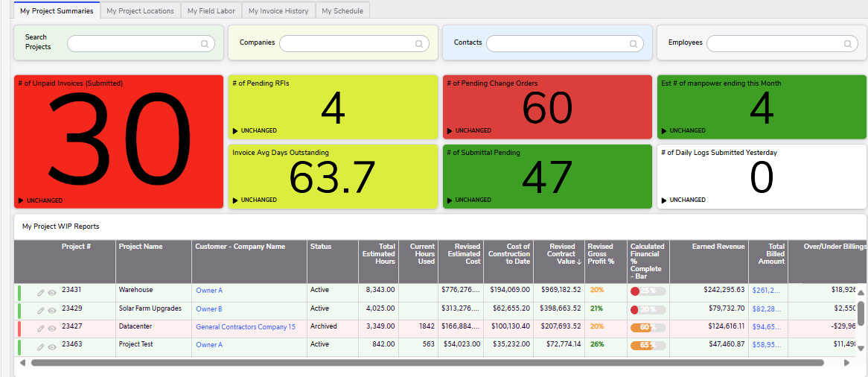868x377 pixels.
Task: Select the Archived status cell
Action: click(x=323, y=326)
